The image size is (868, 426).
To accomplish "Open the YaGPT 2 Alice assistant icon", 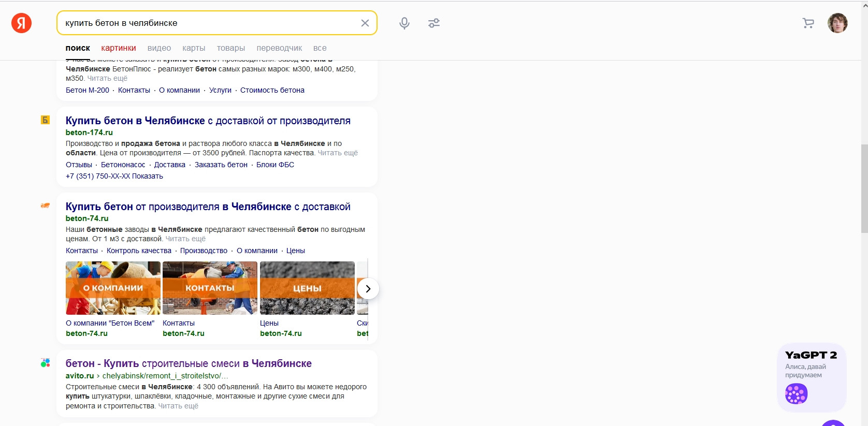I will (x=797, y=394).
